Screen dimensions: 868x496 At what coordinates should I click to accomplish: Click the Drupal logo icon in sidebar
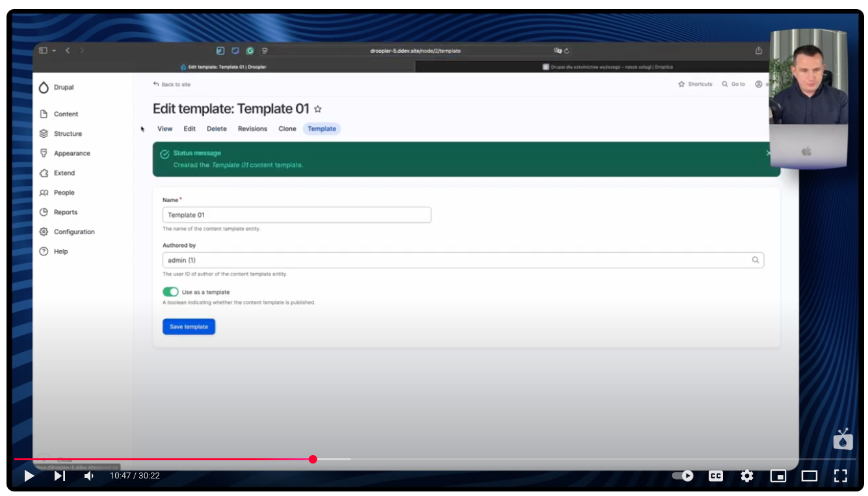click(x=44, y=88)
